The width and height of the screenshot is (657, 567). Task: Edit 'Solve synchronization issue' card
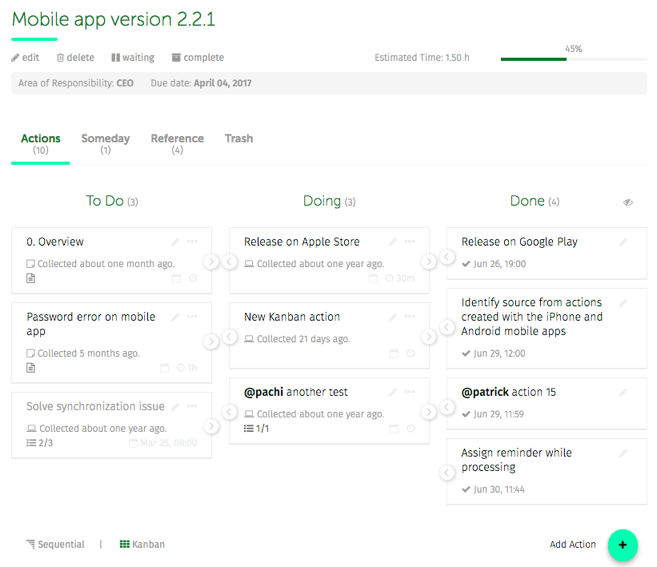175,406
